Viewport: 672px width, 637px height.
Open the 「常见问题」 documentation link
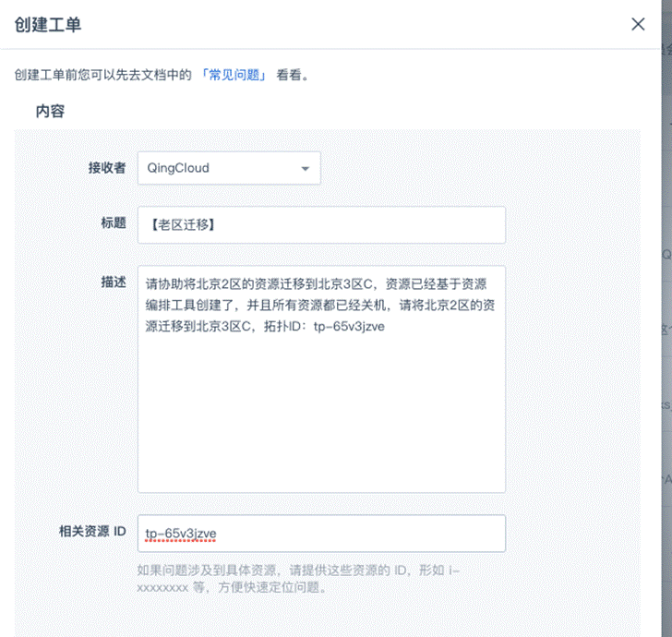click(x=234, y=76)
